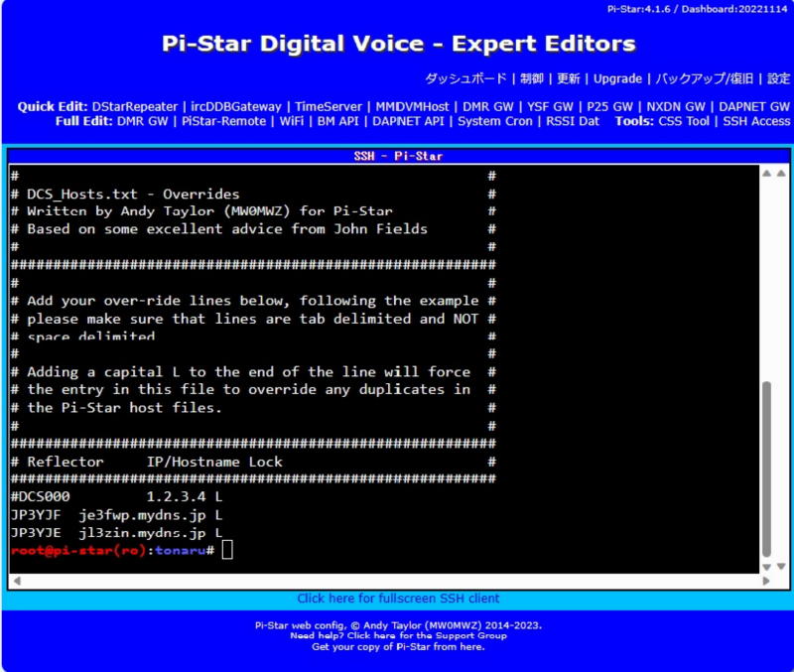The width and height of the screenshot is (794, 672).
Task: Click the horizontal scrollbar left arrow
Action: (17, 581)
